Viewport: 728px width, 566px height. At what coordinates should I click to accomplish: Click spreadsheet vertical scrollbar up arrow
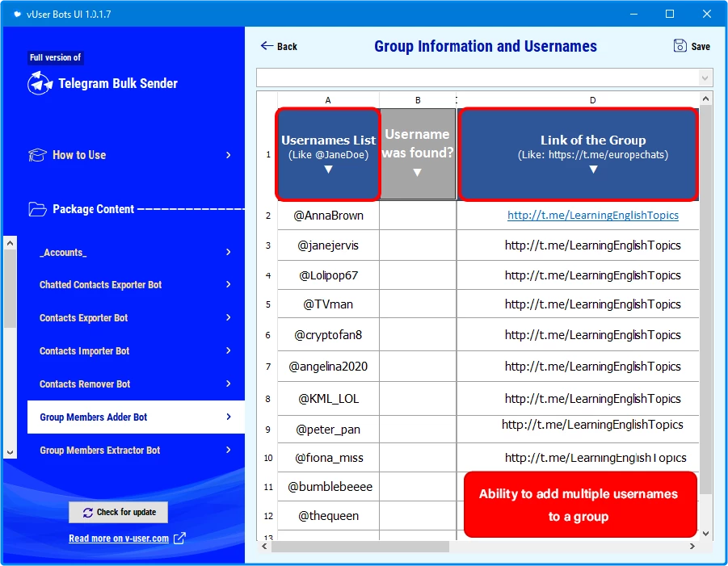pos(705,99)
